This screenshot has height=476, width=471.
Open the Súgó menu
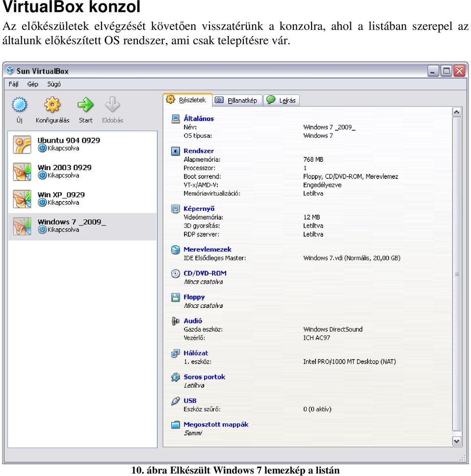click(54, 84)
